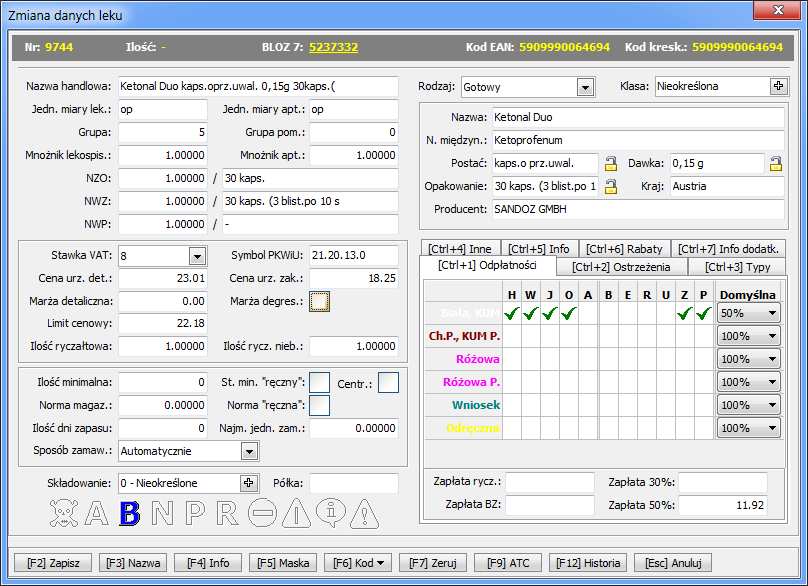Click the circular minus-sign icon
808x586 pixels.
point(262,513)
